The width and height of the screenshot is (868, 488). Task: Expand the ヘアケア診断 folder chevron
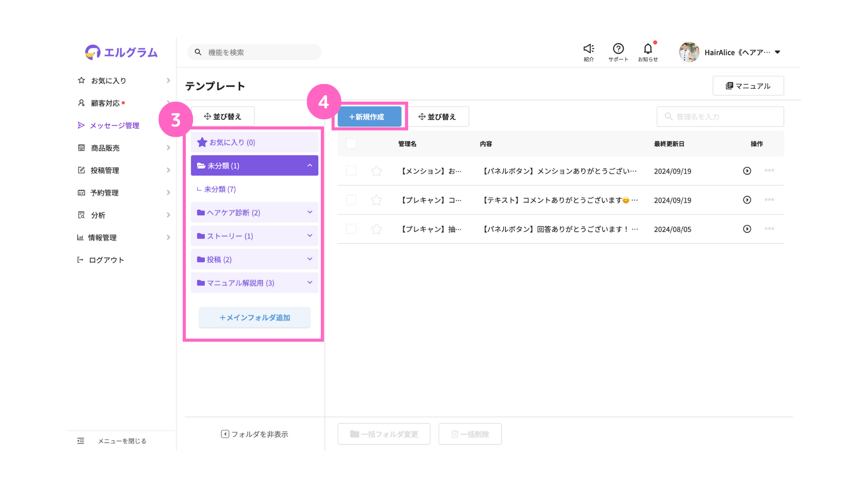tap(310, 212)
